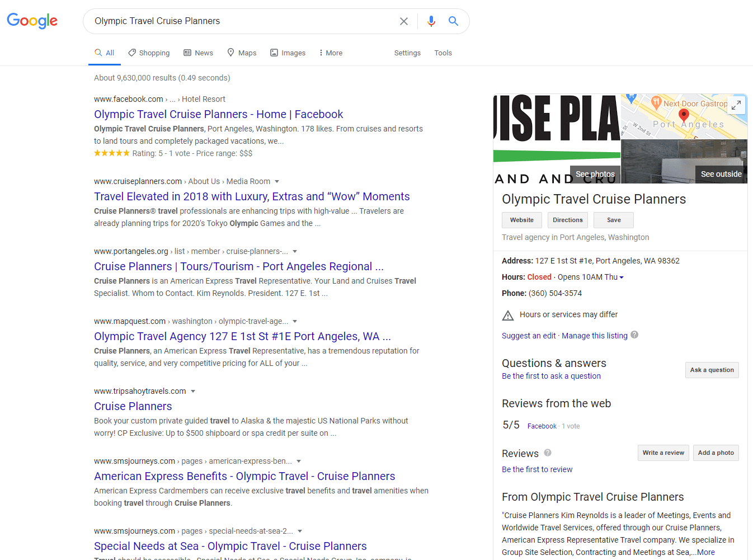The image size is (753, 560).
Task: Expand smsjourneys american-express-ben result options arrow
Action: pos(299,462)
